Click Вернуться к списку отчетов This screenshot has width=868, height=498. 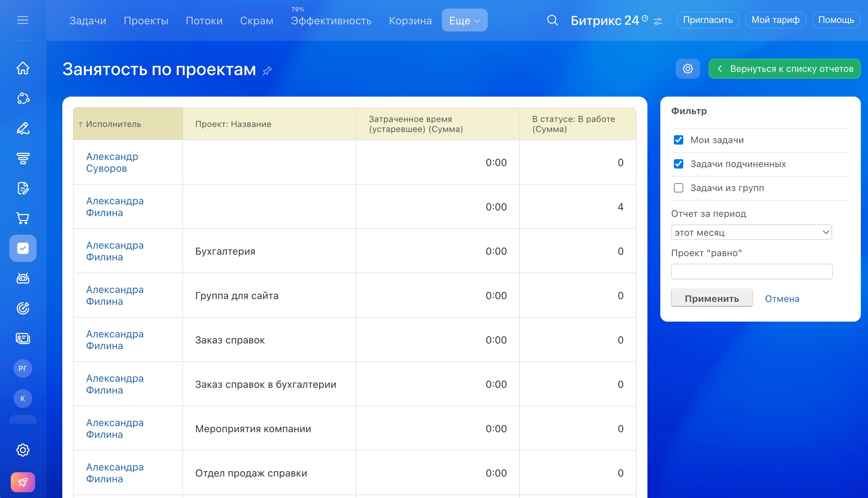click(785, 69)
